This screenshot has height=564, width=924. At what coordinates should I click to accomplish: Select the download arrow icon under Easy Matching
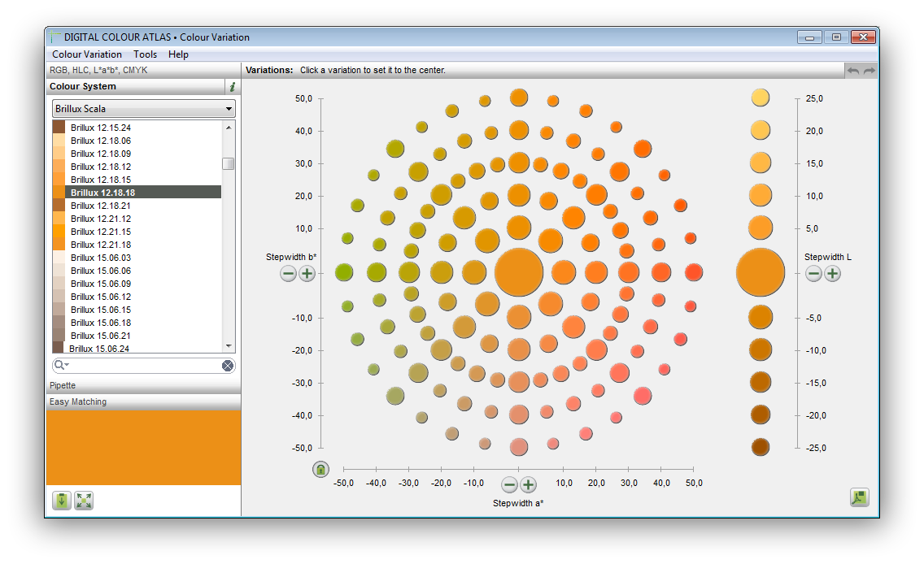tap(63, 501)
